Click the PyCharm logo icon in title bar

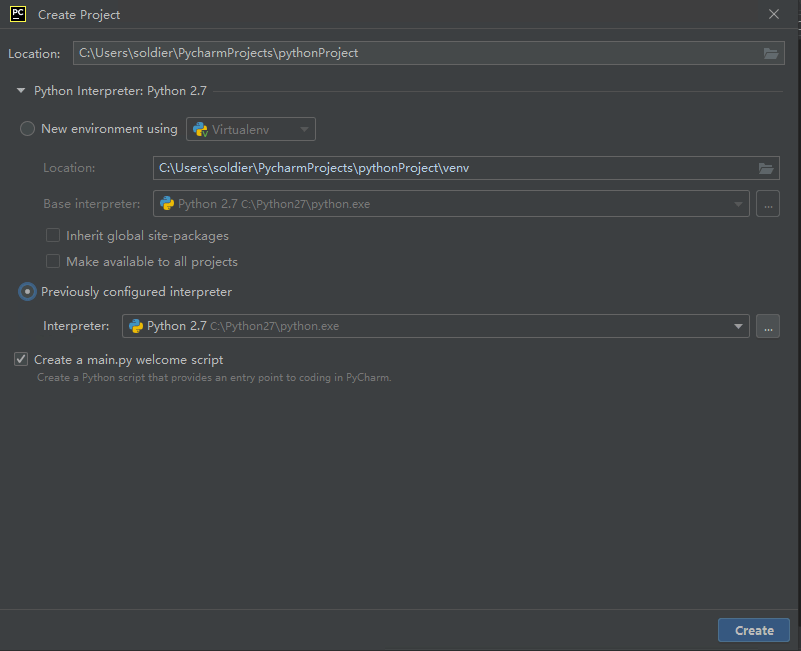18,14
